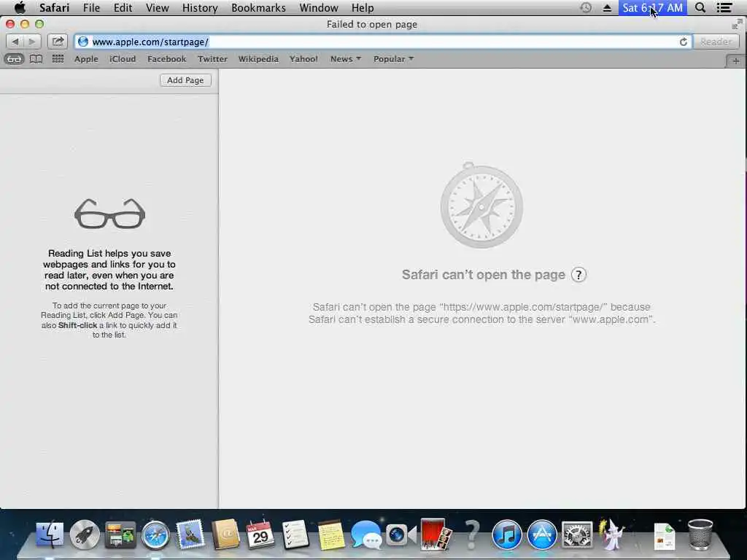Open the Wikipedia bookmark link

(x=258, y=59)
